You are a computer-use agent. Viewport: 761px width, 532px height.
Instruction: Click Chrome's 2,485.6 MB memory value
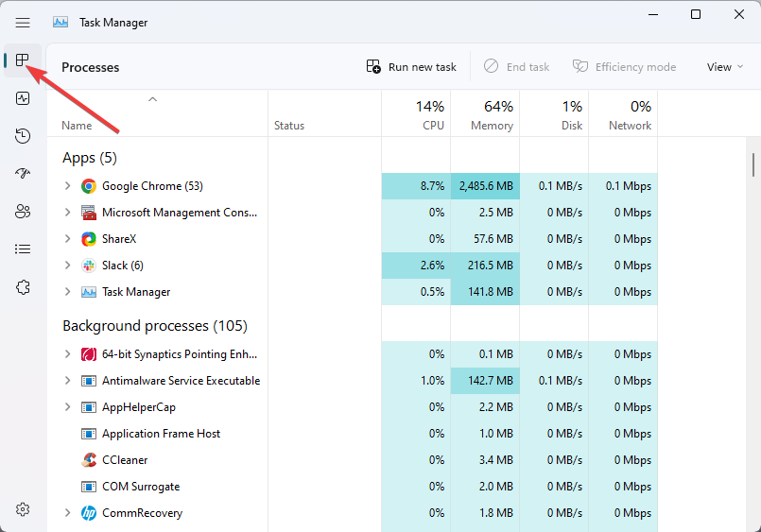(x=485, y=186)
